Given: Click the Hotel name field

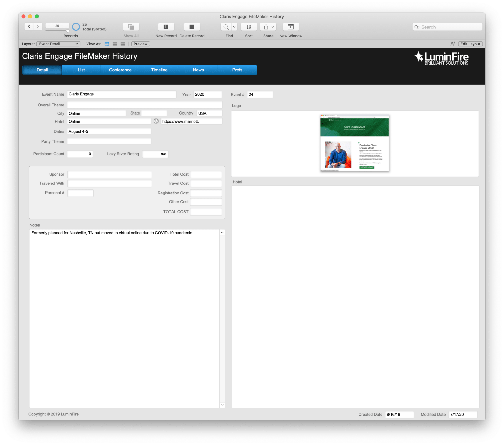Looking at the screenshot, I should [109, 121].
